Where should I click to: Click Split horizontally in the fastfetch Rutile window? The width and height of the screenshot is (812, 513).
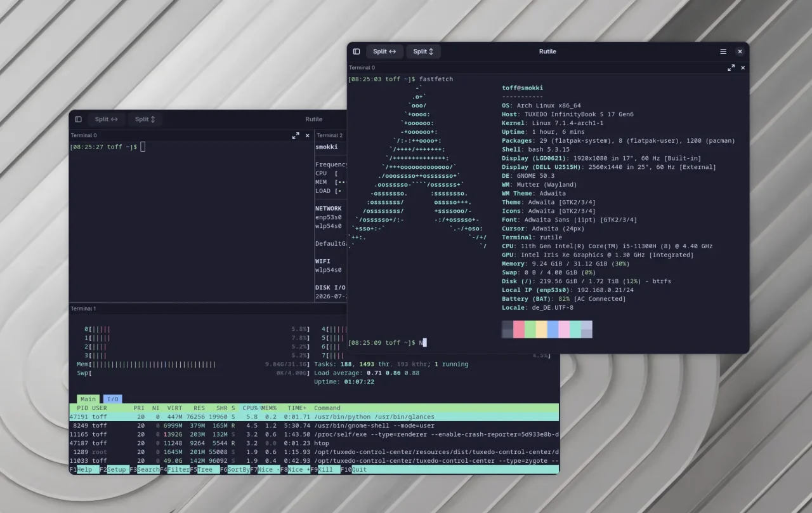tap(384, 51)
